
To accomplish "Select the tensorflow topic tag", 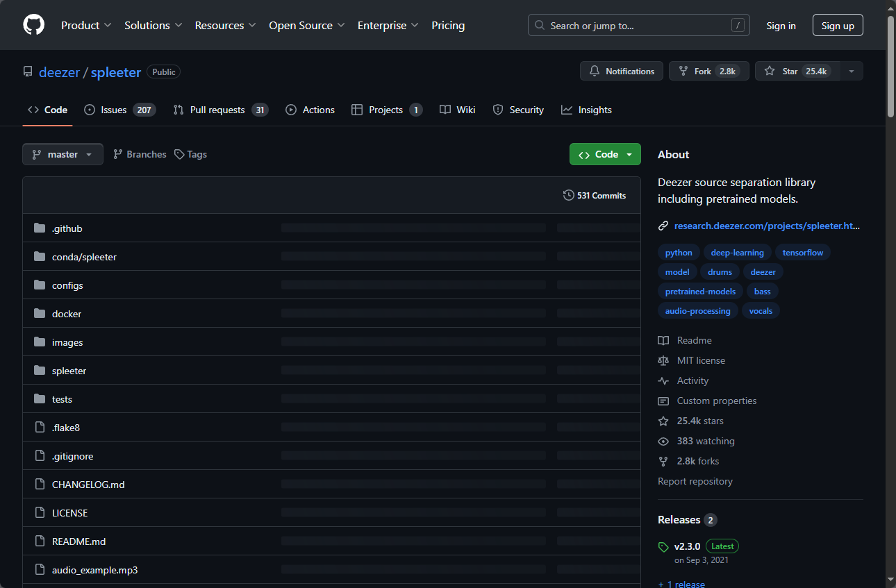I will tap(802, 253).
